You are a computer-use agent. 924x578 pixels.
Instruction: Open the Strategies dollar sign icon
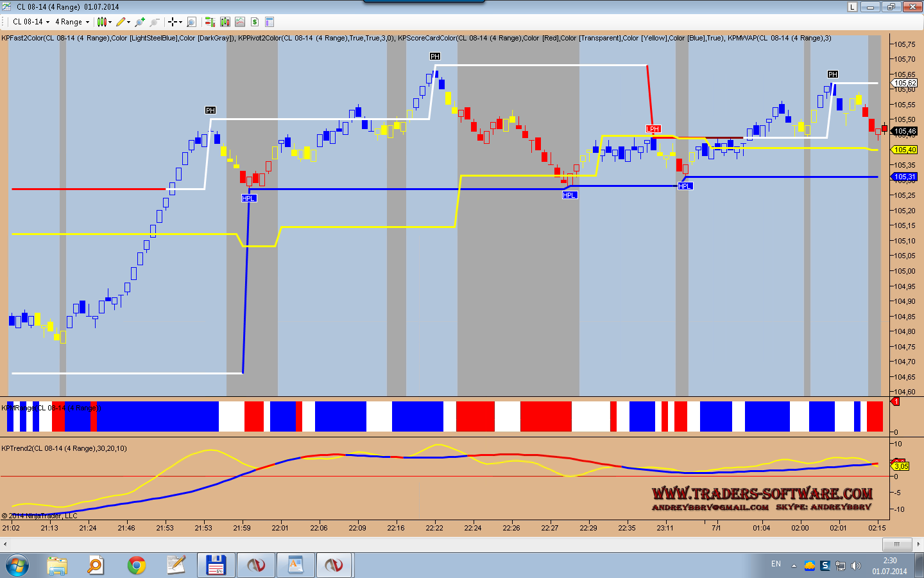click(x=255, y=22)
